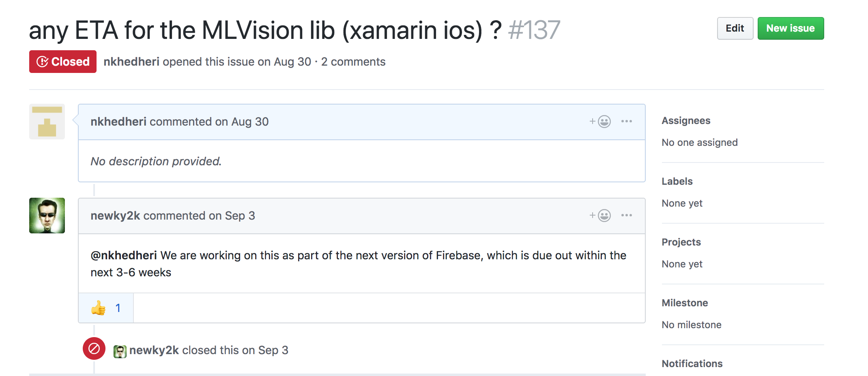Open the kebab menu on newky2k's comment
Viewport: 868px width, 376px height.
tap(627, 215)
